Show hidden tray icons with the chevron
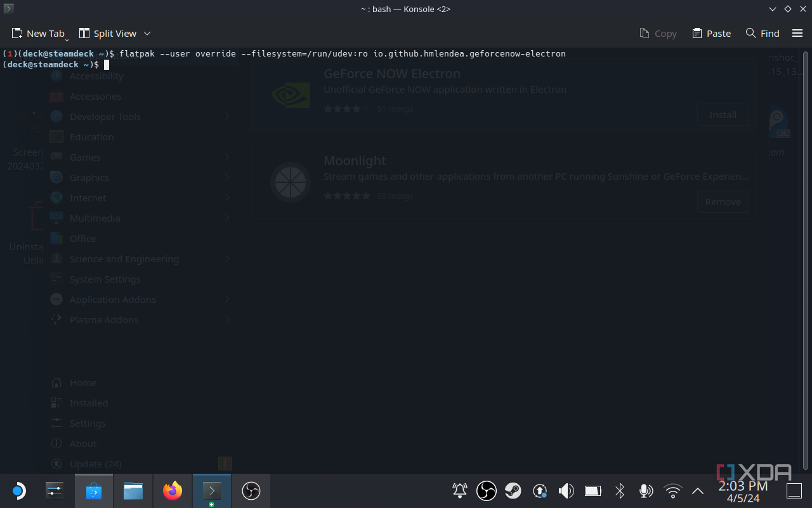This screenshot has height=508, width=812. click(x=698, y=490)
